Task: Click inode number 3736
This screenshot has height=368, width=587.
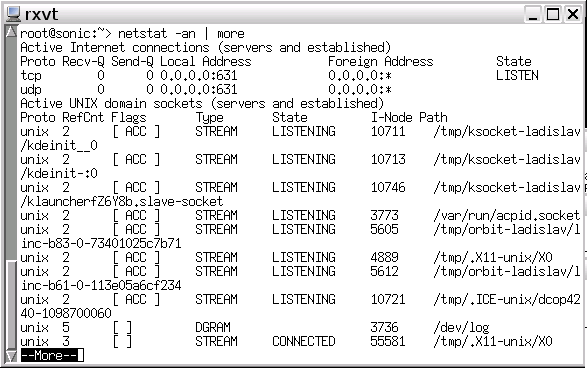Action: (384, 328)
